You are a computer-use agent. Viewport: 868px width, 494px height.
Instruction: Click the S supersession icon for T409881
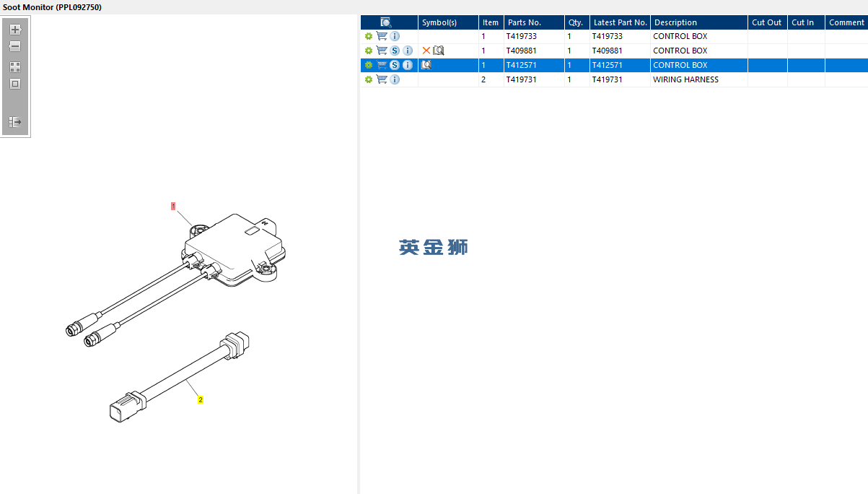[x=395, y=51]
